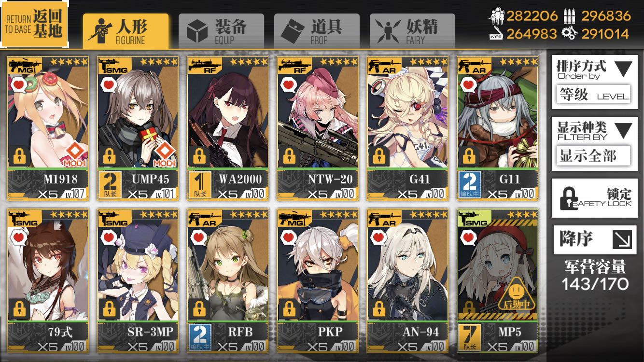This screenshot has height=362, width=644.
Task: Click the padlock icon on the WA2000 card
Action: pyautogui.click(x=199, y=156)
